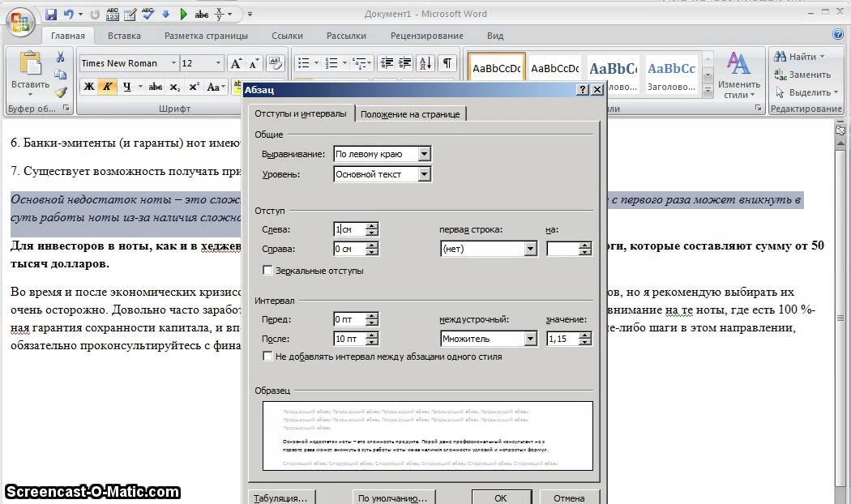851x504 pixels.
Task: Click the Абзац dialog help question button
Action: point(583,89)
